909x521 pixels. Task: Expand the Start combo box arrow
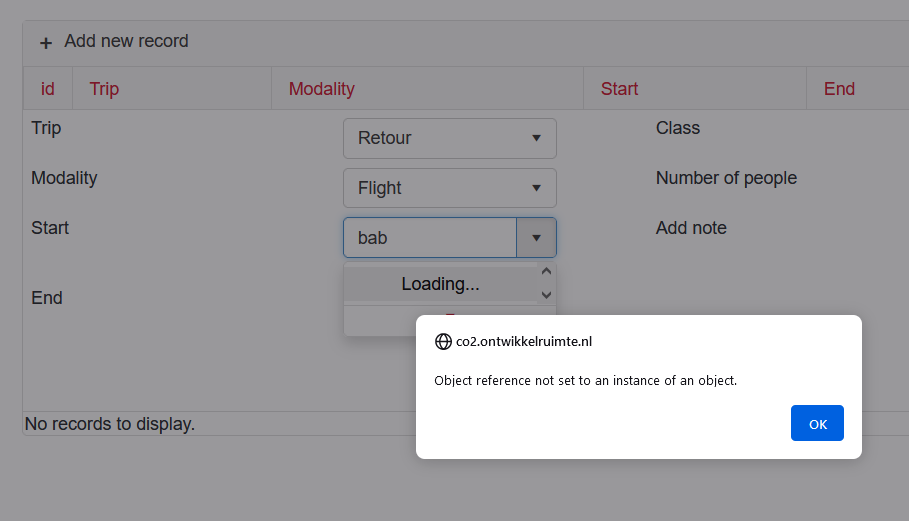536,238
